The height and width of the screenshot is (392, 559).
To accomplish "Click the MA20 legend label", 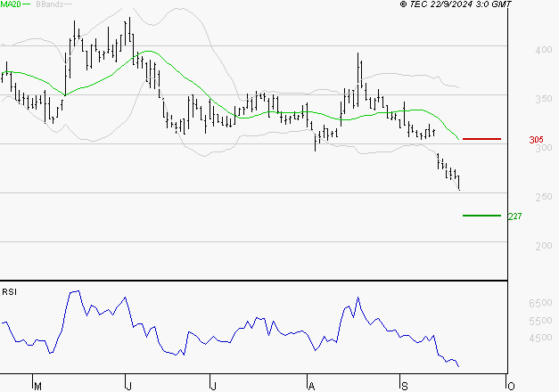I will 11,4.
